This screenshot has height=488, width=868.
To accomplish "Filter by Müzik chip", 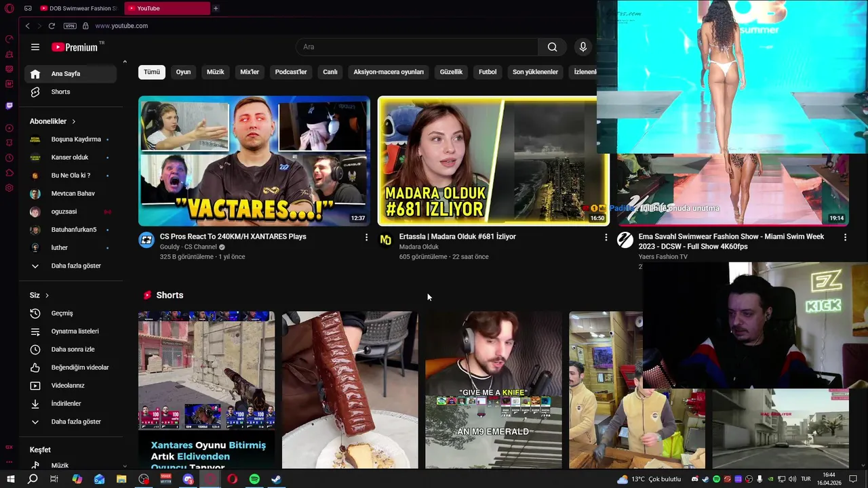I will (x=215, y=72).
